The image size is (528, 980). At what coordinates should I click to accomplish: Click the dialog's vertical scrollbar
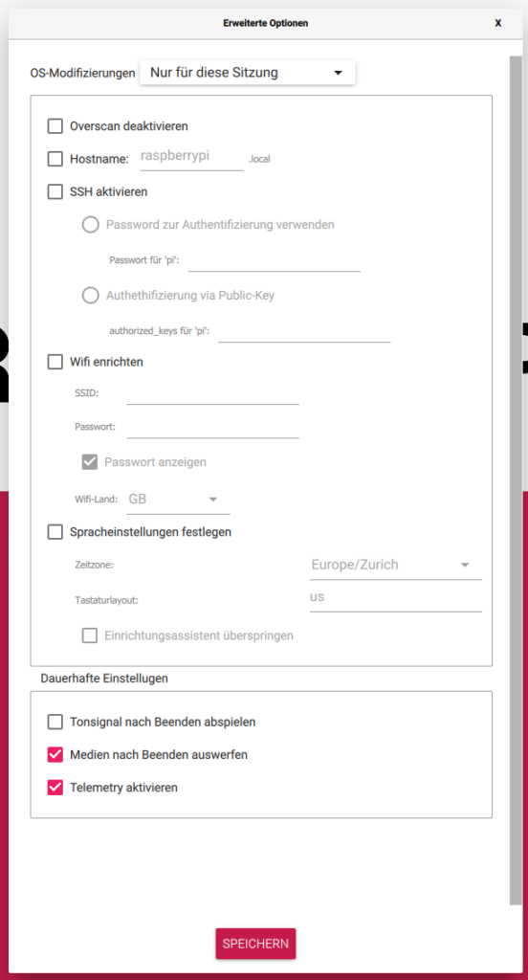(x=516, y=480)
